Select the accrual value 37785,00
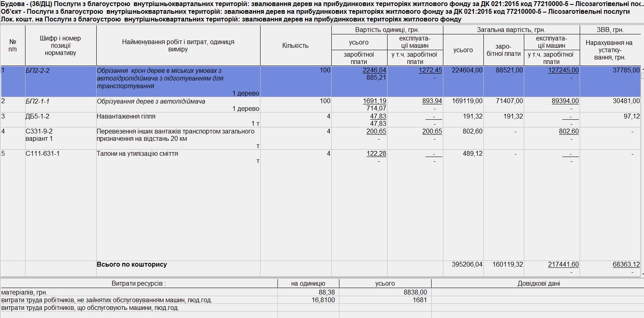The width and height of the screenshot is (644, 318). (x=626, y=70)
